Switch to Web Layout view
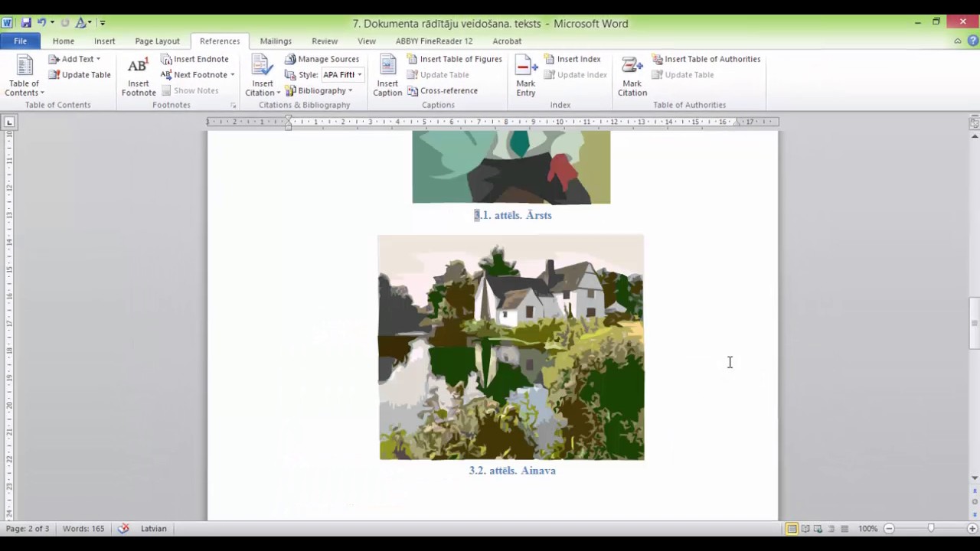Viewport: 980px width, 551px height. 818,529
